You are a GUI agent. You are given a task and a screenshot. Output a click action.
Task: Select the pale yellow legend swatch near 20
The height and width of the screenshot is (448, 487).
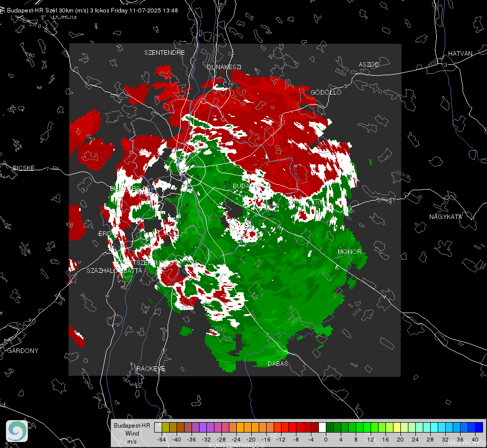[397, 427]
